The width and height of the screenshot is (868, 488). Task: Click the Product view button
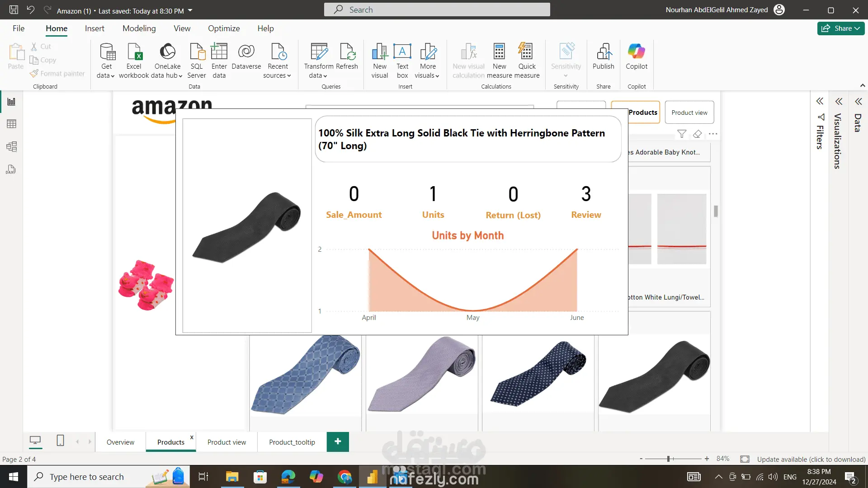tap(689, 113)
